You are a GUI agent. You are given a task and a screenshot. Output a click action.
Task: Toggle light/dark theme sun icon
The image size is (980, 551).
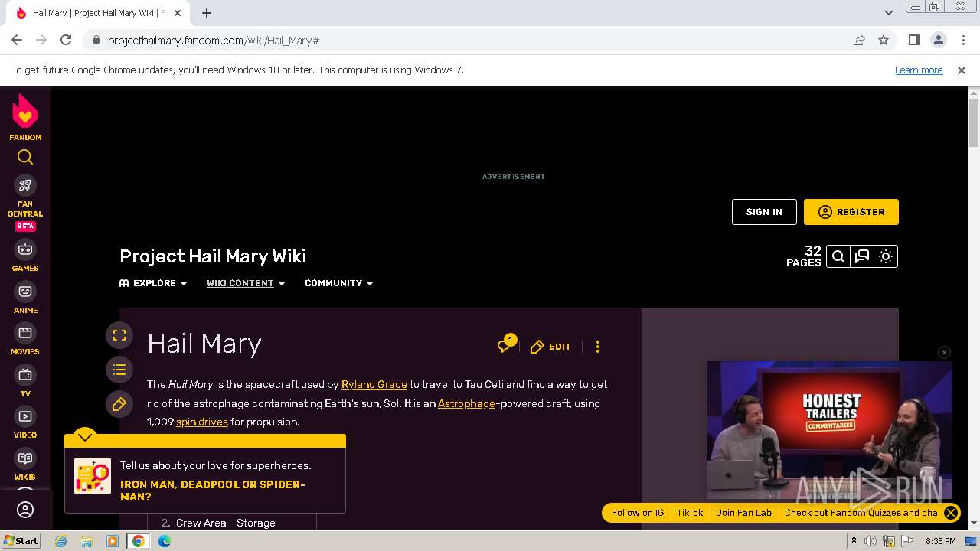click(886, 256)
